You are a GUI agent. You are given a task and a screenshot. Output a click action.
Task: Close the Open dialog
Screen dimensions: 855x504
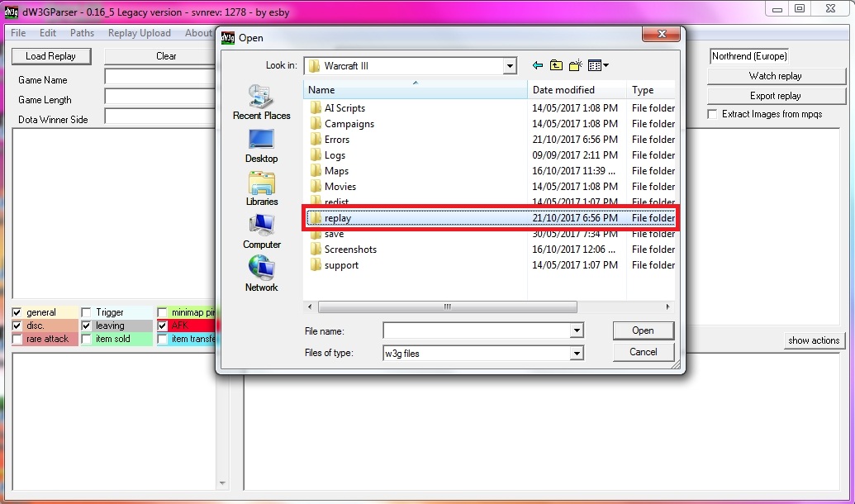tap(662, 35)
